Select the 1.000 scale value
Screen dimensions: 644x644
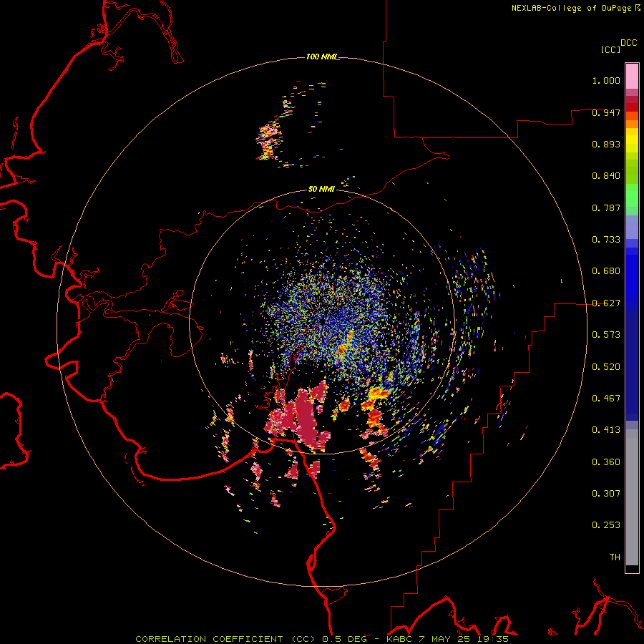tap(606, 80)
